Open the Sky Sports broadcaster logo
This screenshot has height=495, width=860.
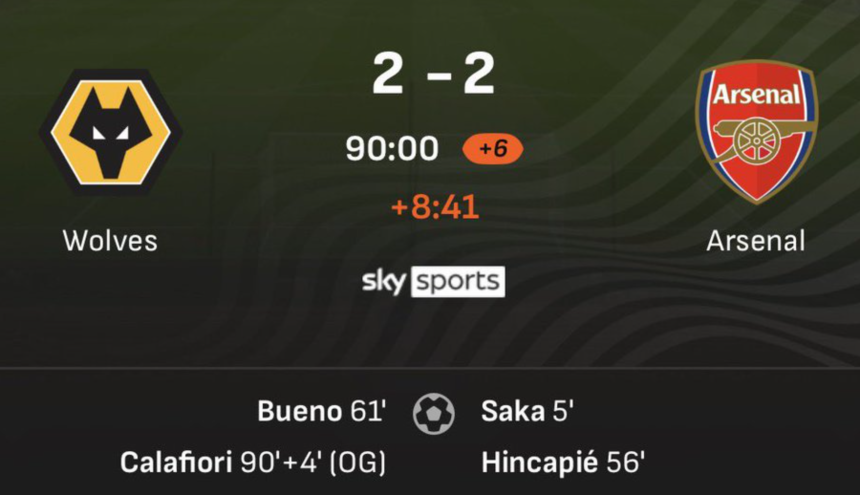click(x=433, y=281)
